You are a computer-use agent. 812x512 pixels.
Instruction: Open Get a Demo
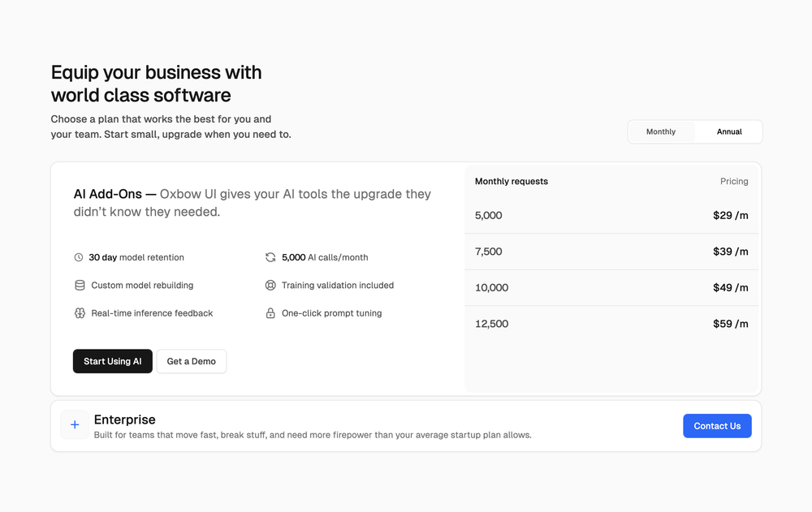(191, 361)
